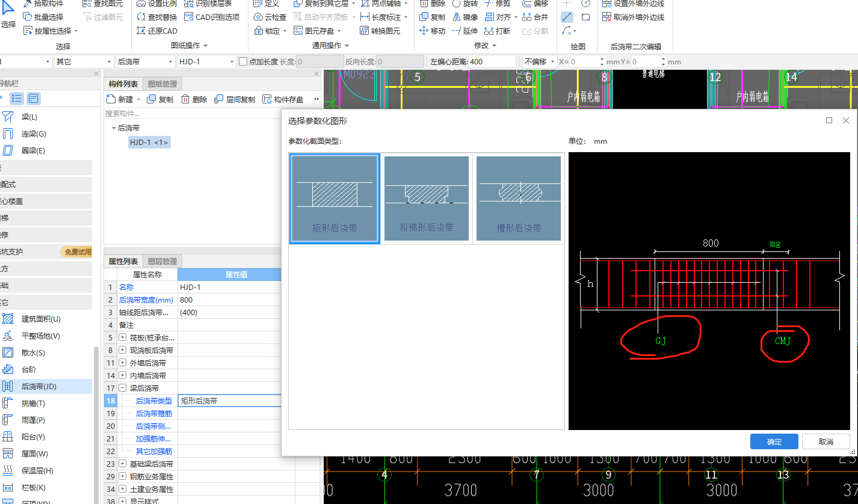858x504 pixels.
Task: Expand 内墙后浇带 property group
Action: [x=123, y=376]
